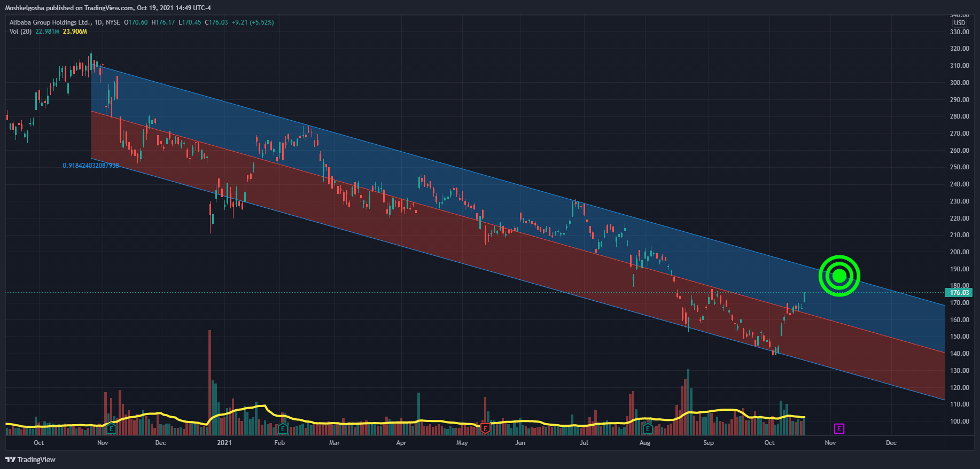The image size is (980, 469).
Task: Click the H176.17 high value in legend
Action: tap(163, 22)
